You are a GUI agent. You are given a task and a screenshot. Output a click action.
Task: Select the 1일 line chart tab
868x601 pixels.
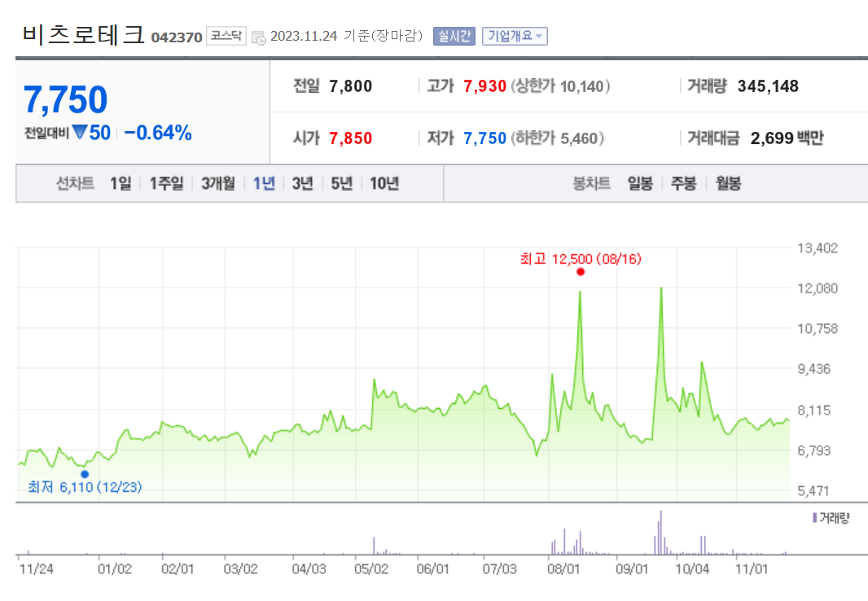(x=121, y=183)
